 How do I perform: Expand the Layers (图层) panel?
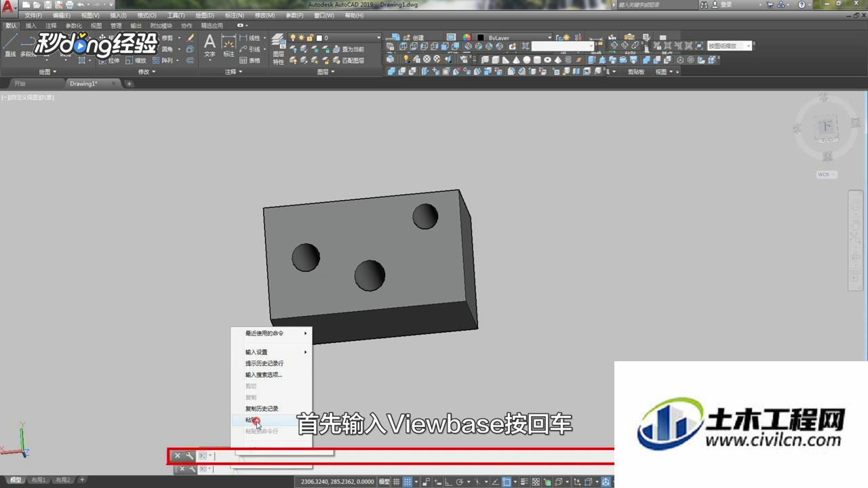[x=325, y=71]
